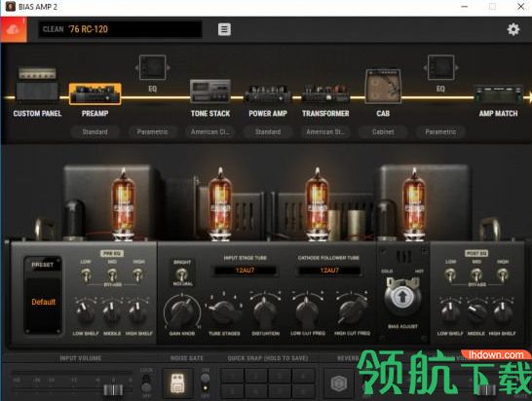This screenshot has width=532, height=401.
Task: Select the Tone Stack module
Action: (210, 91)
